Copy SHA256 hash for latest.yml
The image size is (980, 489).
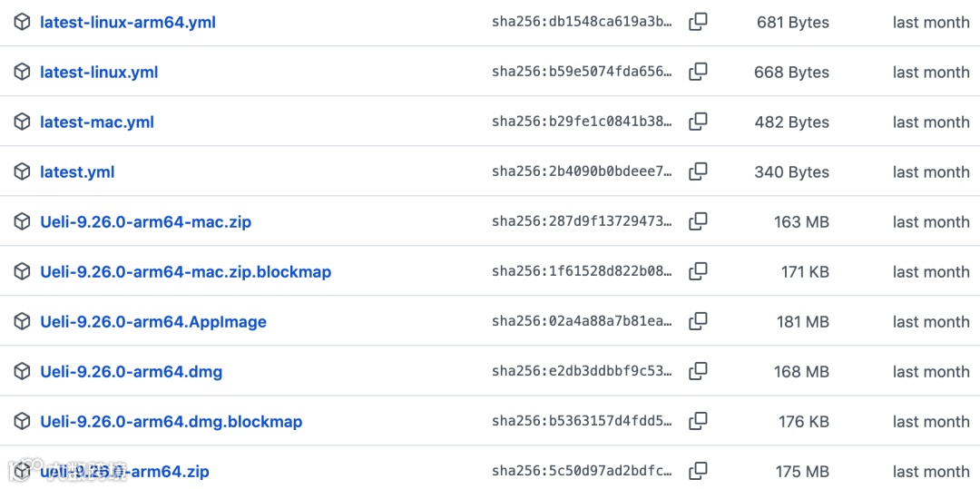tap(698, 172)
